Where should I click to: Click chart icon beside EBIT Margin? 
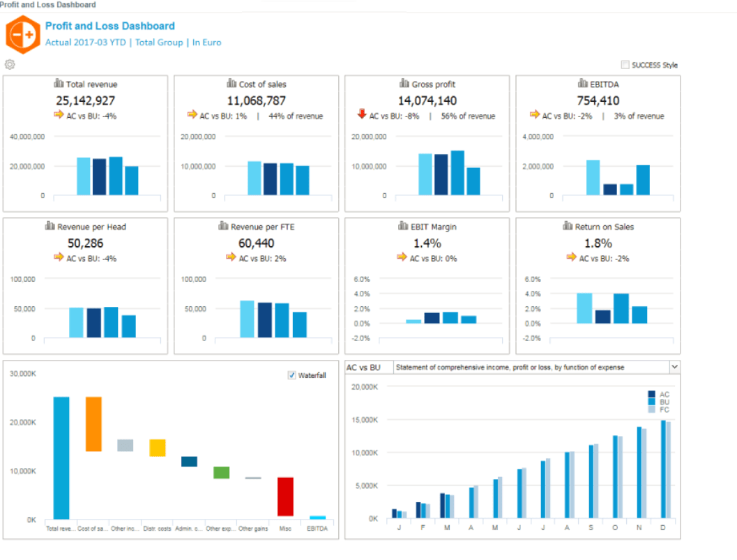pos(404,226)
